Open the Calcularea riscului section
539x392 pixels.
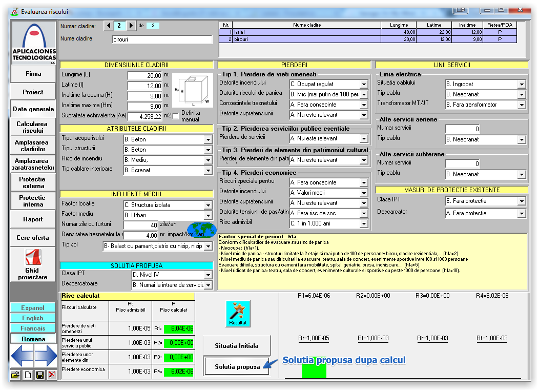tap(32, 127)
